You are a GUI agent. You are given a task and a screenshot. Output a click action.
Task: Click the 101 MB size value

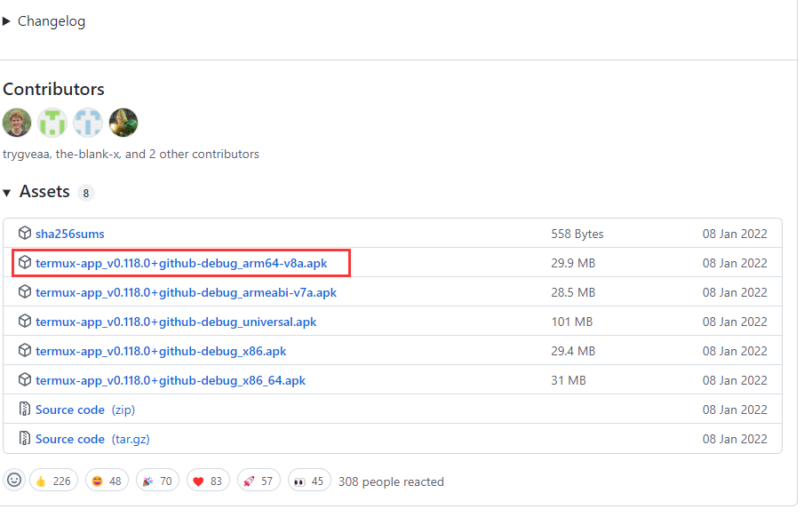click(x=572, y=322)
